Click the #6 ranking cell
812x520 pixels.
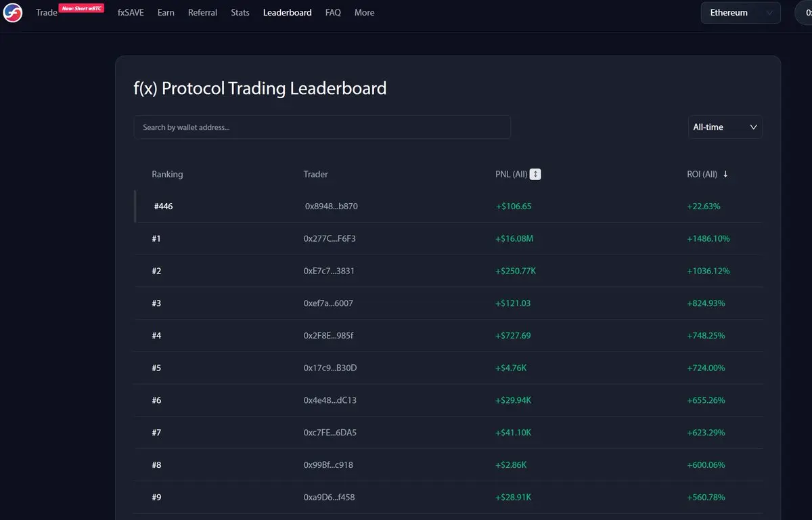point(156,400)
